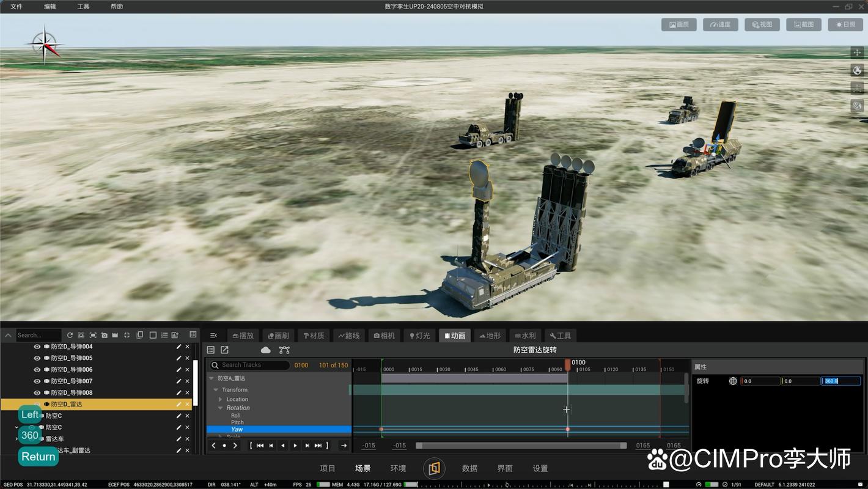Click the panel menu toggle icon before 摆放 tab
Viewport: 868px width, 489px height.
click(213, 335)
